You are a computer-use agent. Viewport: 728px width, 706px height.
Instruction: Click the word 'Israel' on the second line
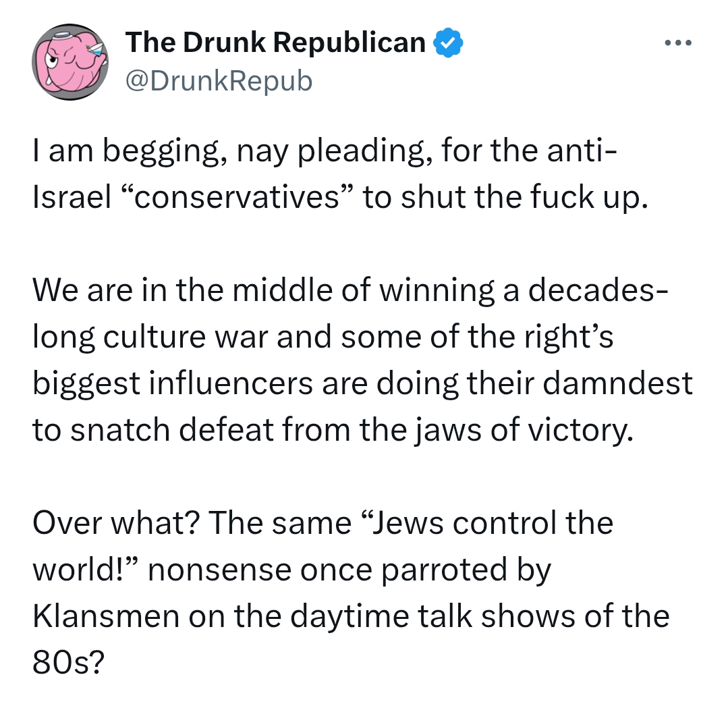72,197
